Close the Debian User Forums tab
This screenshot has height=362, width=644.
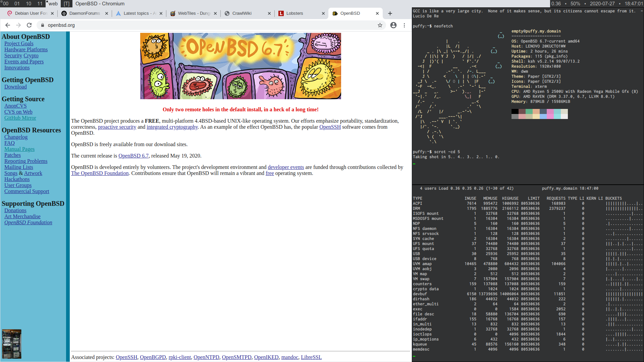coord(52,13)
